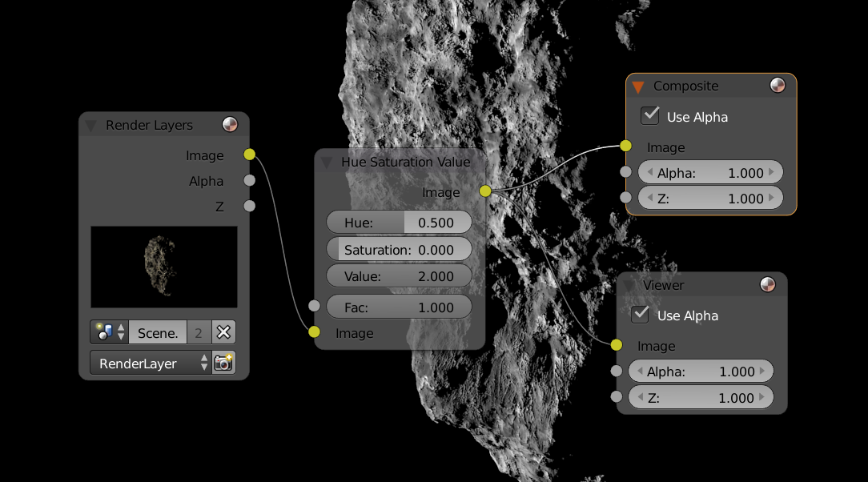Disable Use Alpha on the Composite node
Screen dimensions: 868x482
pos(649,114)
